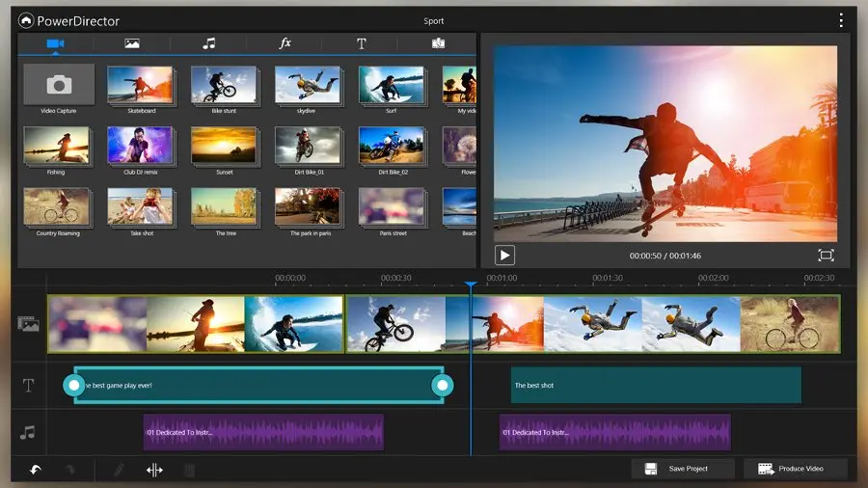Select the first '01 Dedicated To Instr' audio clip
This screenshot has width=868, height=488.
click(x=263, y=432)
